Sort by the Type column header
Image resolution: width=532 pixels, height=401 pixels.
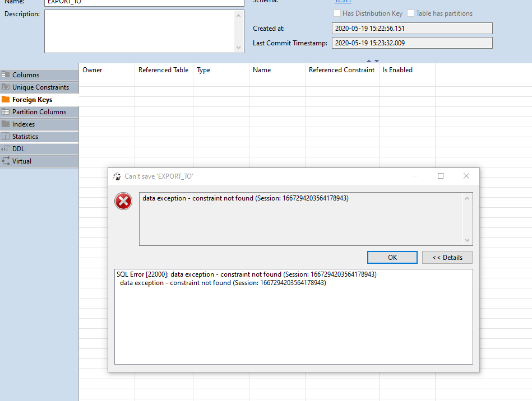(x=221, y=70)
